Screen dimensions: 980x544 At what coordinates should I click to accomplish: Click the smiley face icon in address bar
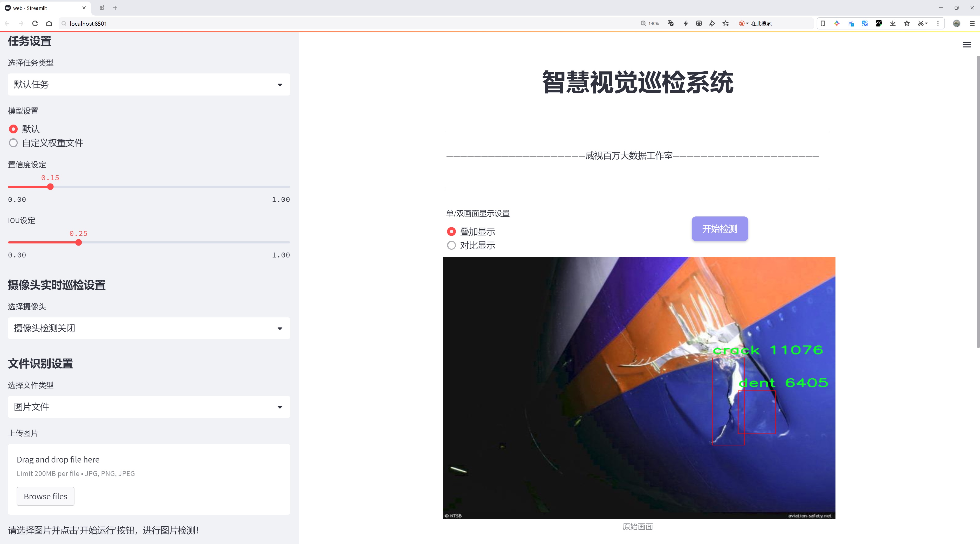point(699,23)
